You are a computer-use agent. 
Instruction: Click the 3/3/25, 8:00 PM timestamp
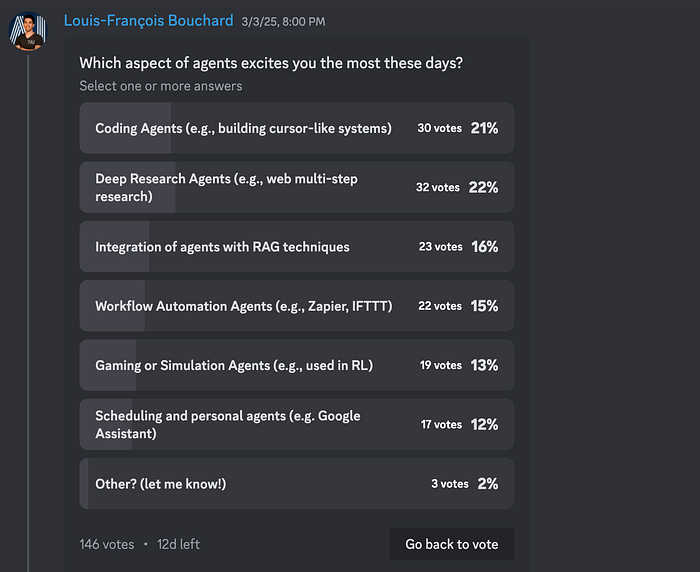click(283, 22)
